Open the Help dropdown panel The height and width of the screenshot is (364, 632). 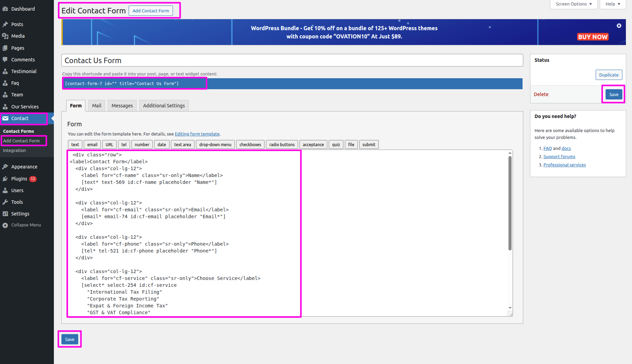[x=612, y=4]
